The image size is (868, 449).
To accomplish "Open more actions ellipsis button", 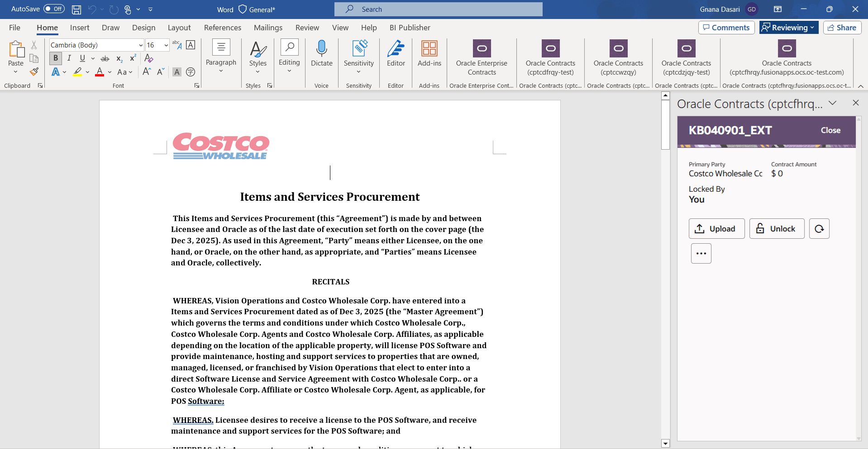I will [x=701, y=254].
